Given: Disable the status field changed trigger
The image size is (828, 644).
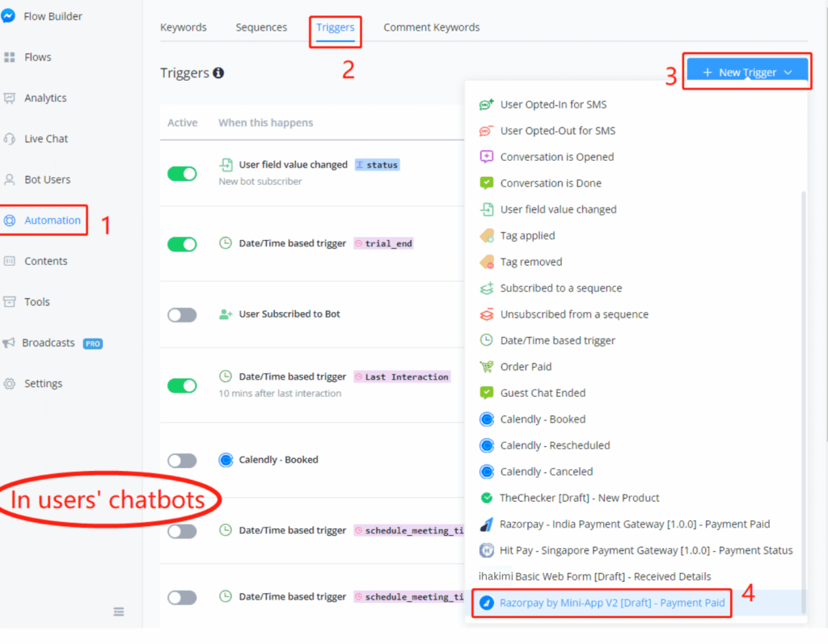Looking at the screenshot, I should click(x=182, y=174).
